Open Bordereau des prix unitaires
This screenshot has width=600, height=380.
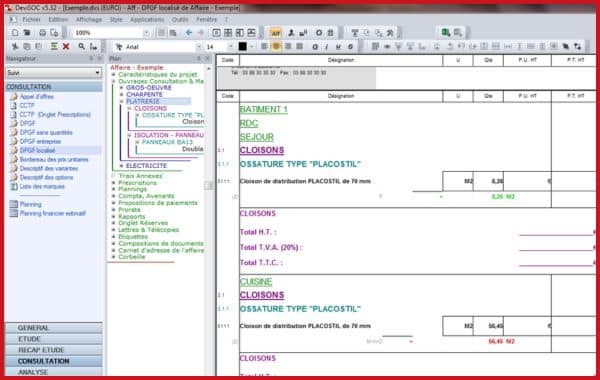pyautogui.click(x=54, y=160)
